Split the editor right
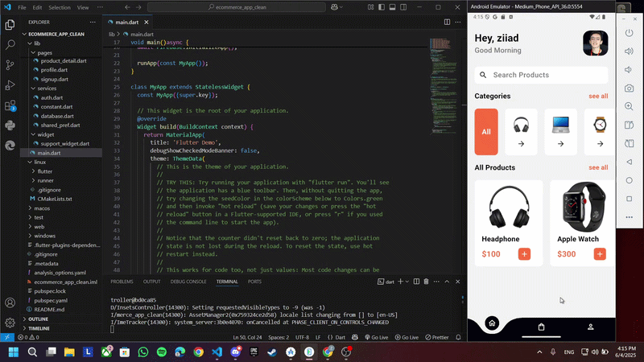Image resolution: width=644 pixels, height=362 pixels. (x=447, y=23)
